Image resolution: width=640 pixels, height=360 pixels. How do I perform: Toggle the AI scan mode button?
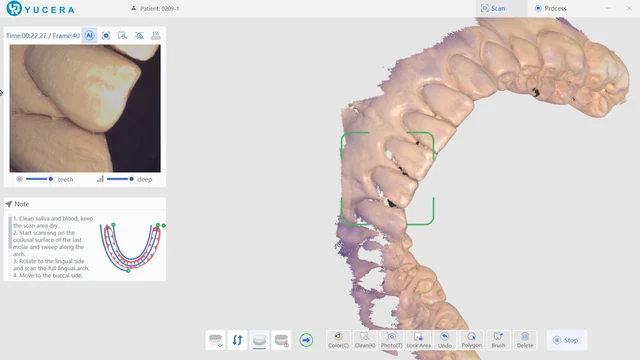click(x=89, y=36)
